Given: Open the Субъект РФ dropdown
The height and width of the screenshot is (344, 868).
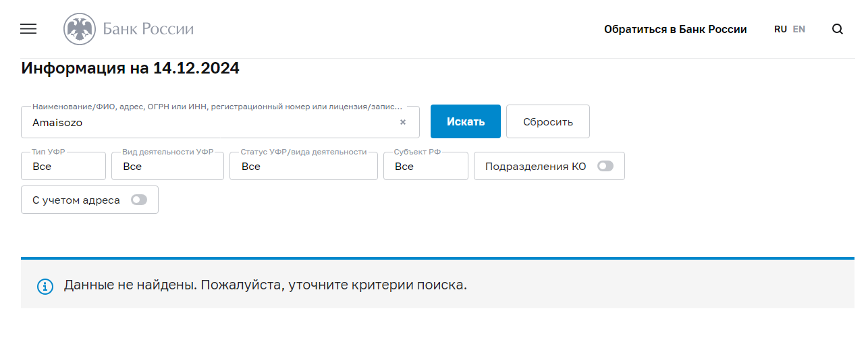Looking at the screenshot, I should tap(426, 166).
